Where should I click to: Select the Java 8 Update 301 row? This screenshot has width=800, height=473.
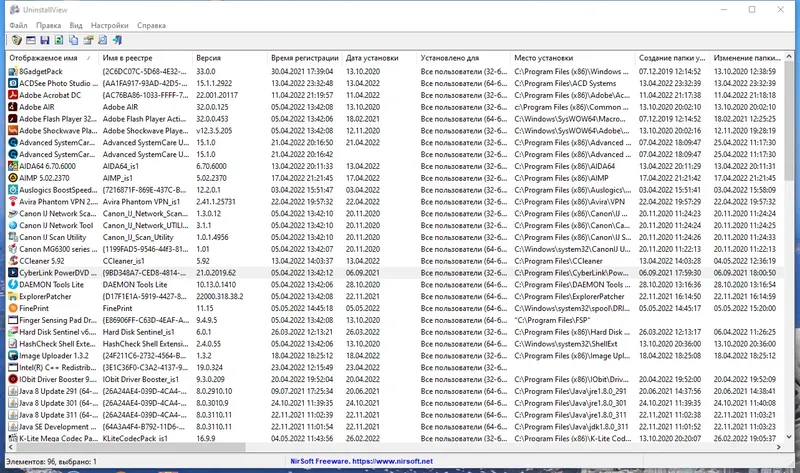[395, 403]
